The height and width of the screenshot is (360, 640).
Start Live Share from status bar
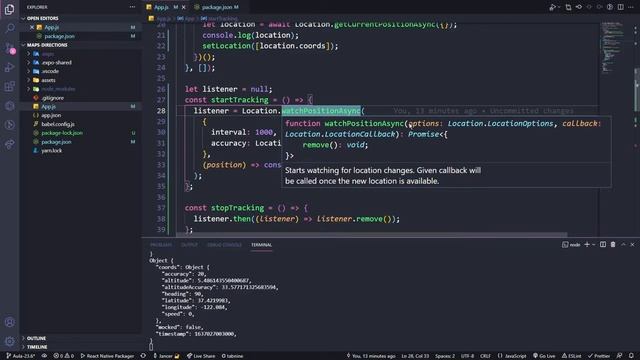coord(201,356)
